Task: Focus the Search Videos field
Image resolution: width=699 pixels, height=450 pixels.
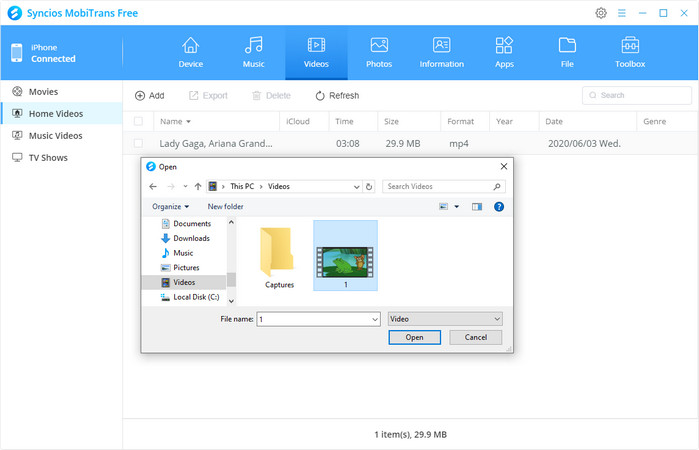Action: click(x=444, y=186)
